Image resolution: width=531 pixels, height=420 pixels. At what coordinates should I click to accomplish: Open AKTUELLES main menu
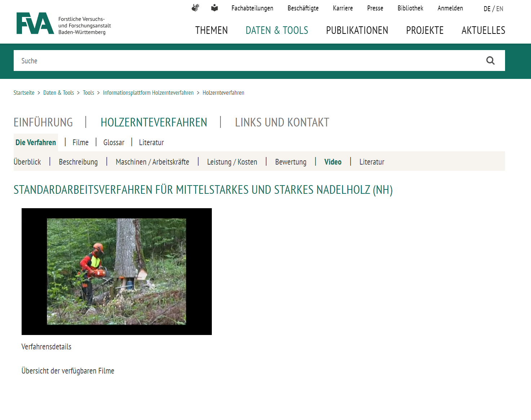pyautogui.click(x=483, y=31)
